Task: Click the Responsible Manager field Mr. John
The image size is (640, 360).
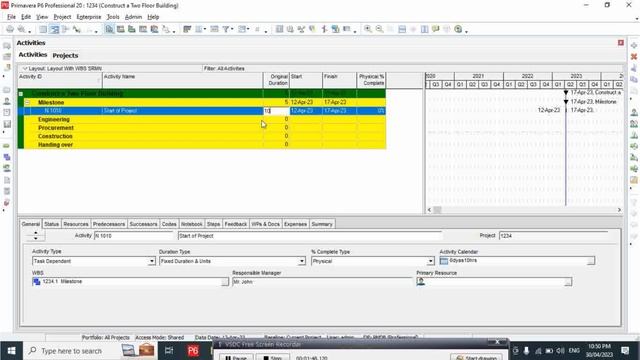Action: pyautogui.click(x=322, y=282)
